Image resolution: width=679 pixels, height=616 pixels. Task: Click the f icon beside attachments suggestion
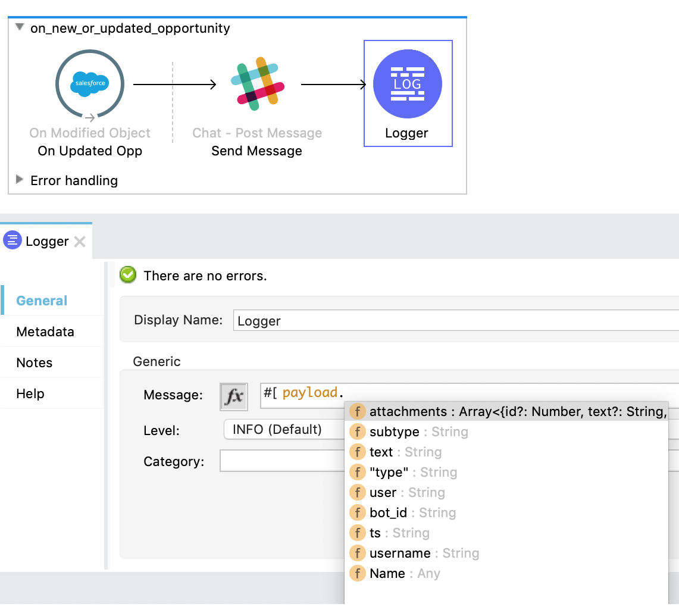[x=358, y=411]
